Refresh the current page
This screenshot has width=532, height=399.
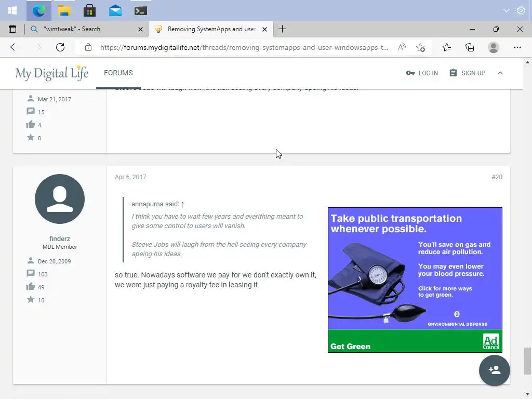[60, 47]
